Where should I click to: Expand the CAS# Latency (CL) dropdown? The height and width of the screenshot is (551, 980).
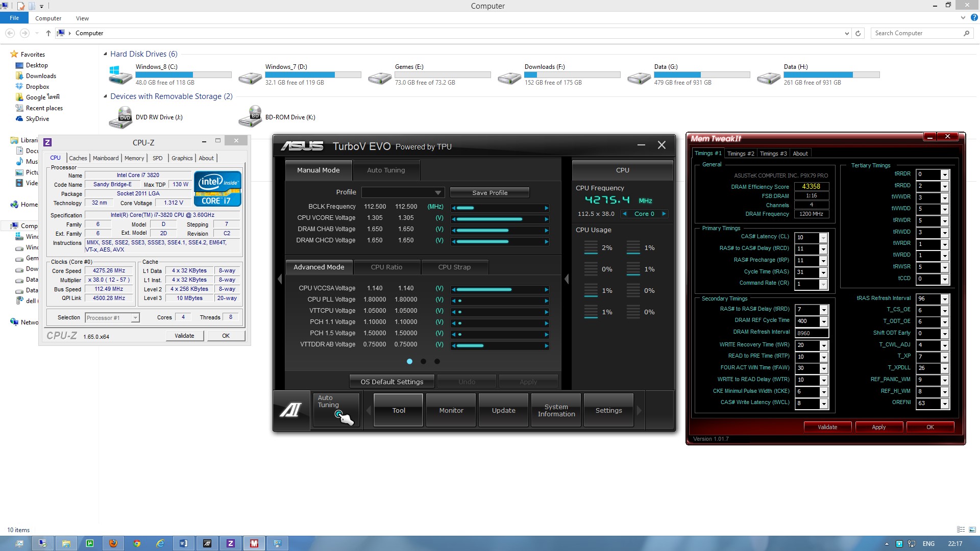point(823,238)
